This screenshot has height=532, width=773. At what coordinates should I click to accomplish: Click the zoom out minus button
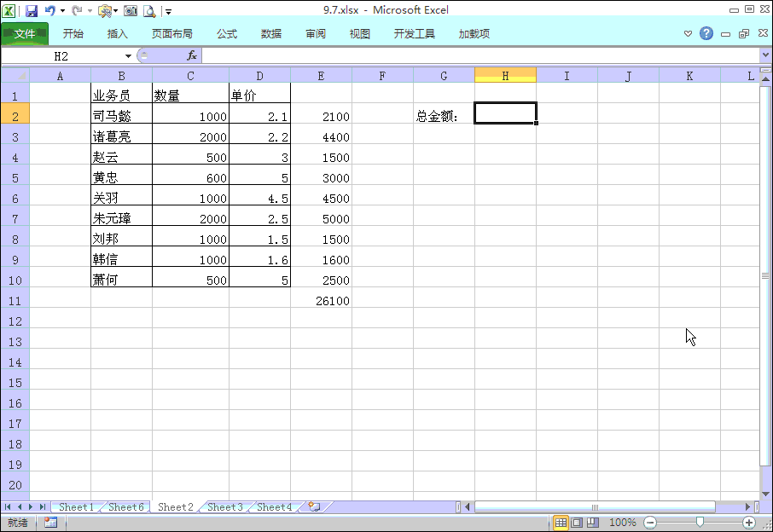tap(650, 523)
